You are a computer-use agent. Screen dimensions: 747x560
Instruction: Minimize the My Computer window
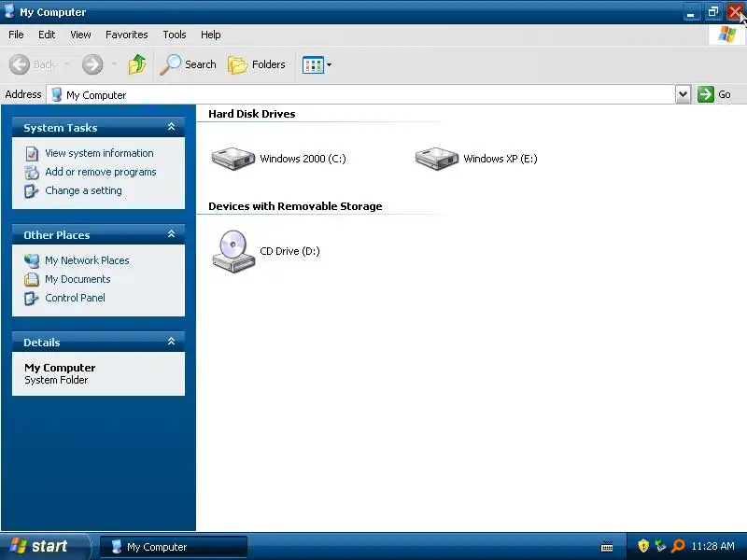point(691,12)
